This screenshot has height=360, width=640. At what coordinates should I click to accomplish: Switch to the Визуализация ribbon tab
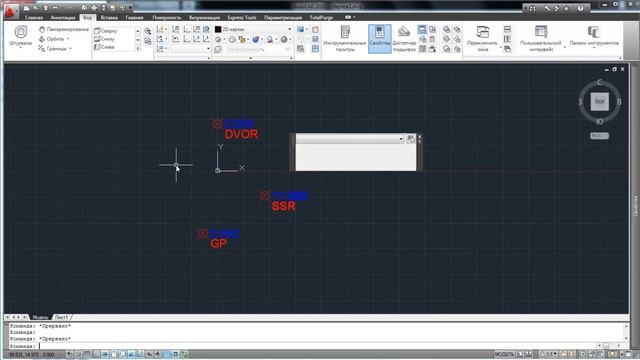[x=204, y=18]
